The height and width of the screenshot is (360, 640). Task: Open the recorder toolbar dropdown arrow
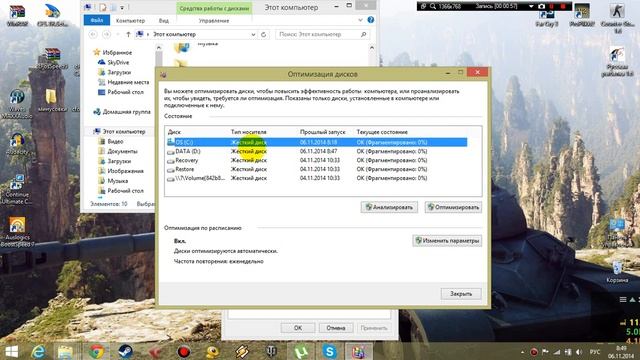click(x=531, y=7)
